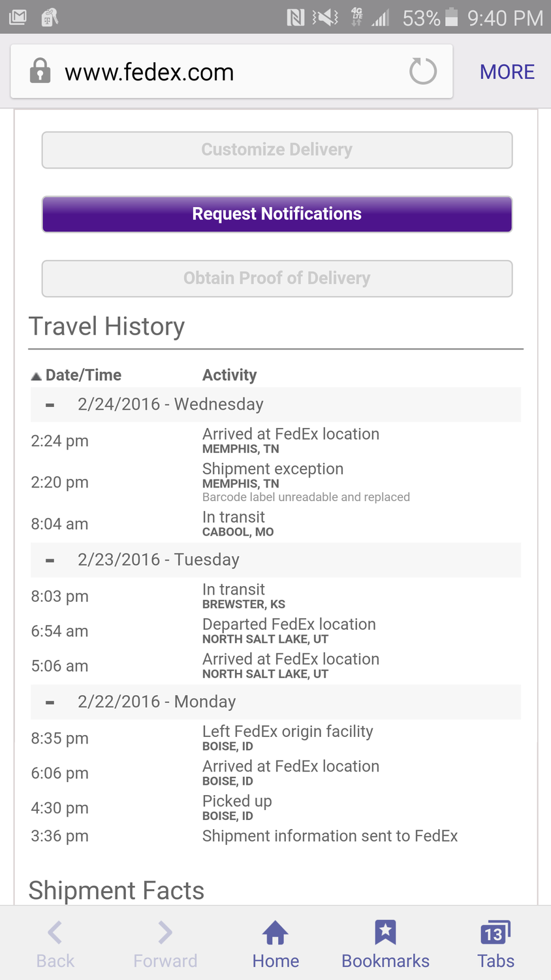Tap the Request Notifications button
Image resolution: width=551 pixels, height=980 pixels.
coord(277,214)
